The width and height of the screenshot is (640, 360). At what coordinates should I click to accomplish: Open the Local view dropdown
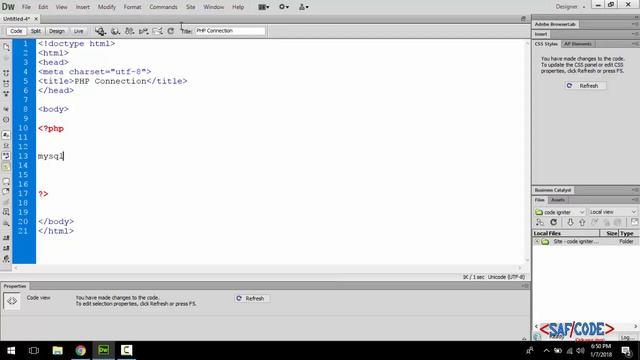click(613, 212)
